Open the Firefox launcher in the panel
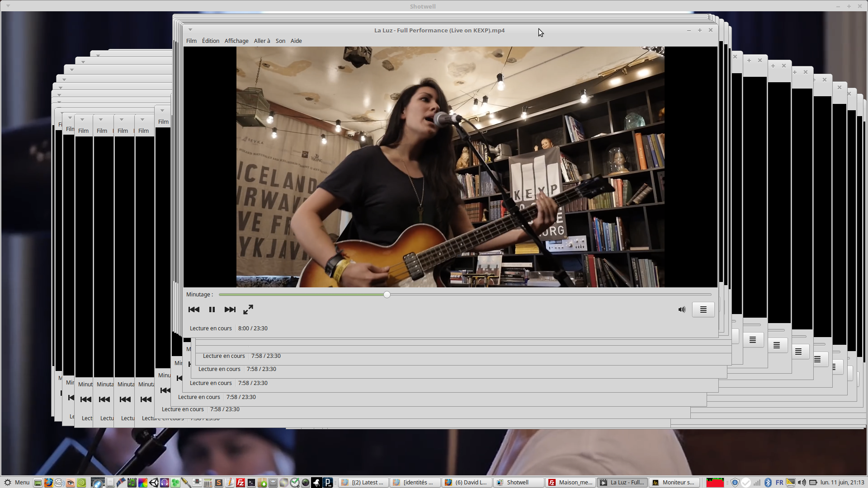This screenshot has width=868, height=488. pyautogui.click(x=48, y=483)
